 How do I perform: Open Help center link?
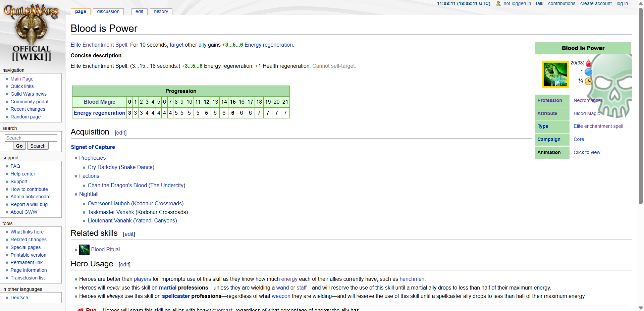pyautogui.click(x=23, y=174)
